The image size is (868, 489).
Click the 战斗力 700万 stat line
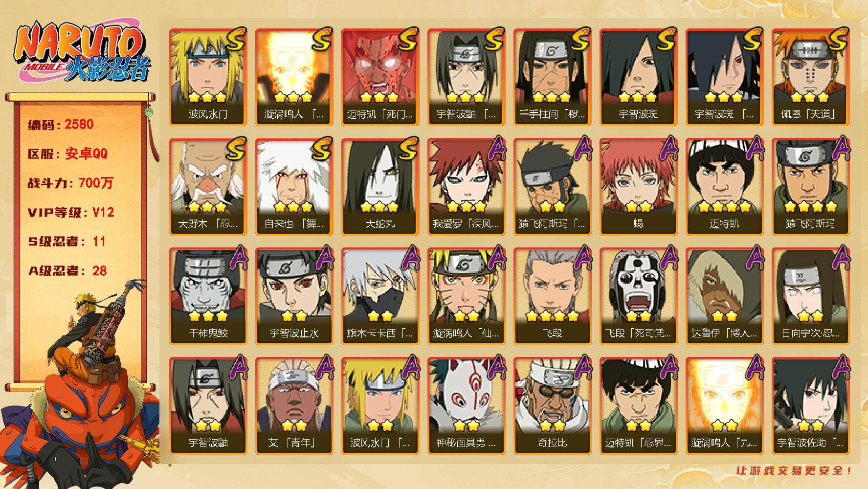(x=70, y=183)
